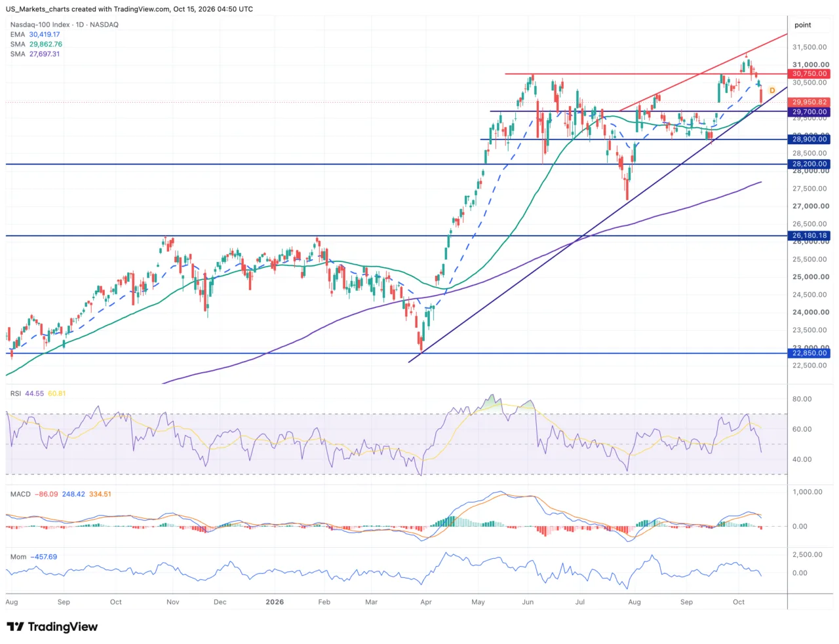Screen dimensions: 839x644
Task: Click the Nov label on the time axis
Action: coord(173,602)
